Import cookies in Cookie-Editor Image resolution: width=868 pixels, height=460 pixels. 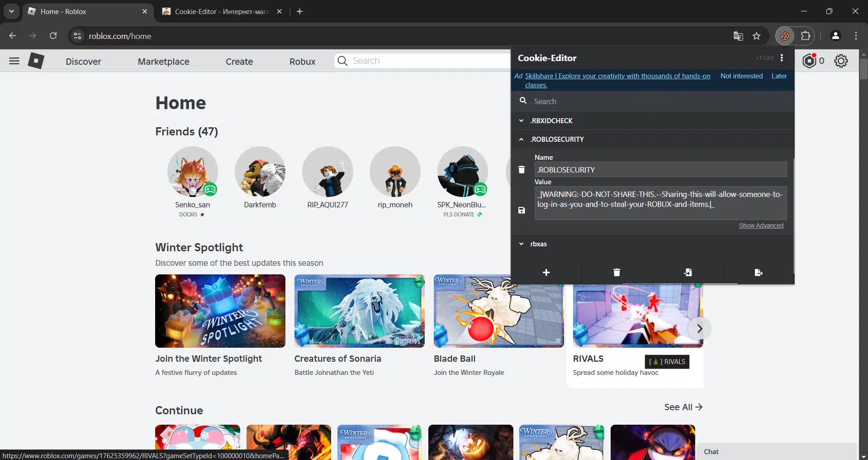tap(688, 272)
